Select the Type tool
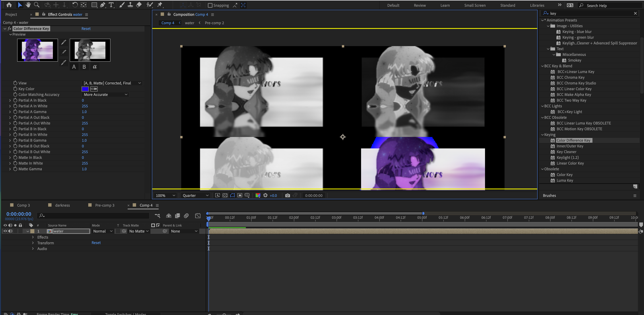The height and width of the screenshot is (315, 644). [111, 5]
